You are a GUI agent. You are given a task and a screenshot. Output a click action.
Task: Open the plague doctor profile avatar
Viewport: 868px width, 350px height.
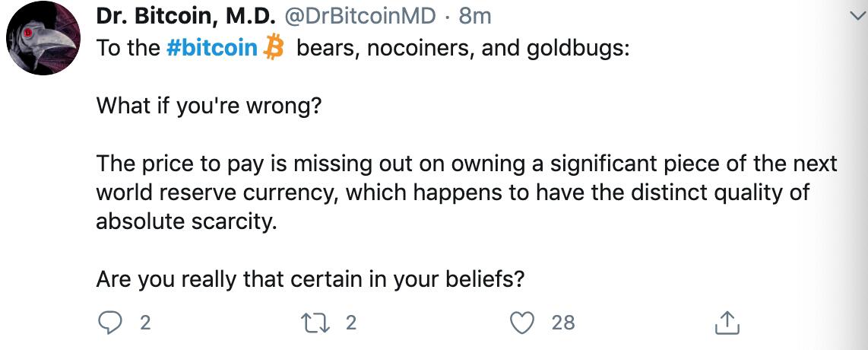pyautogui.click(x=43, y=38)
